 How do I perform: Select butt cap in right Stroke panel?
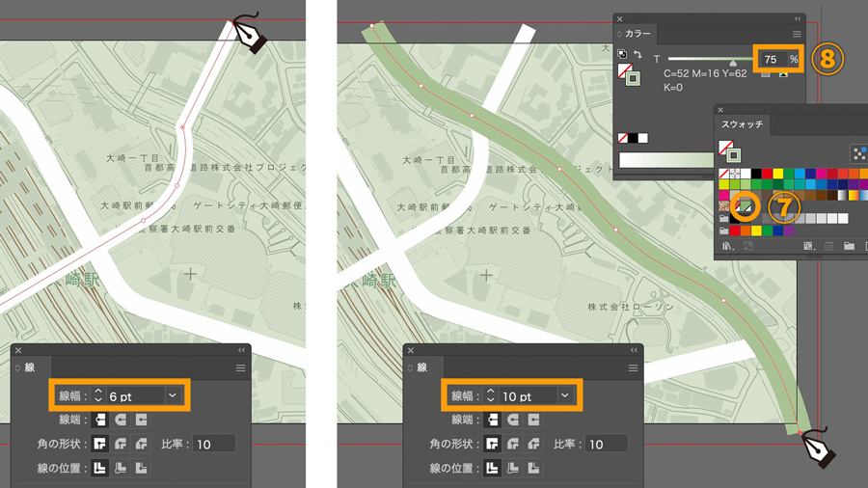coord(492,420)
